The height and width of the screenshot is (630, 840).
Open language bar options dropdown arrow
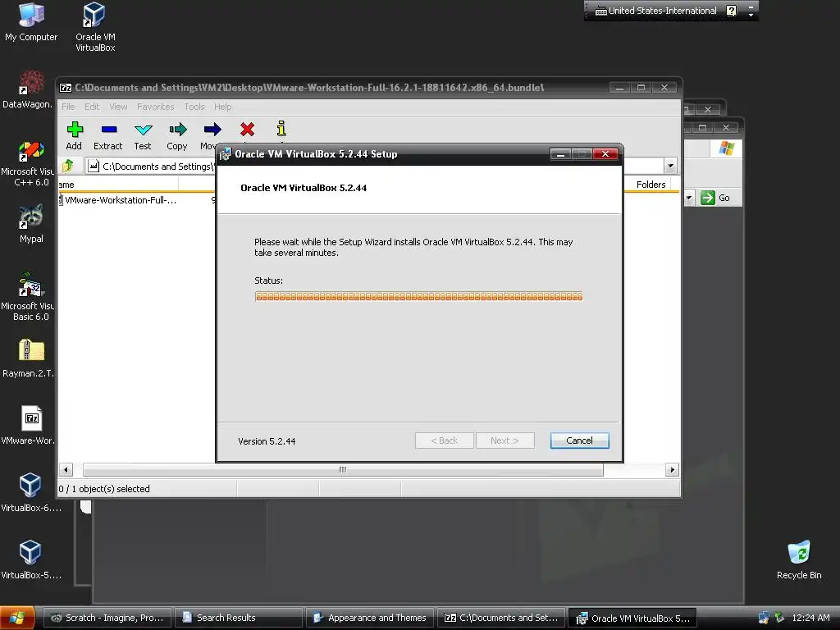coord(751,15)
